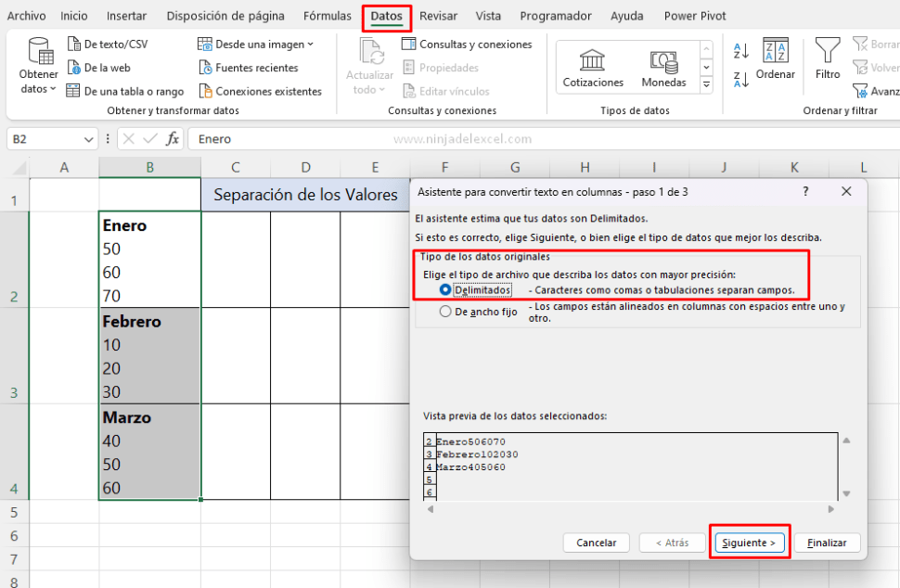The width and height of the screenshot is (900, 588).
Task: Cancel the text-to-columns wizard
Action: coord(596,543)
